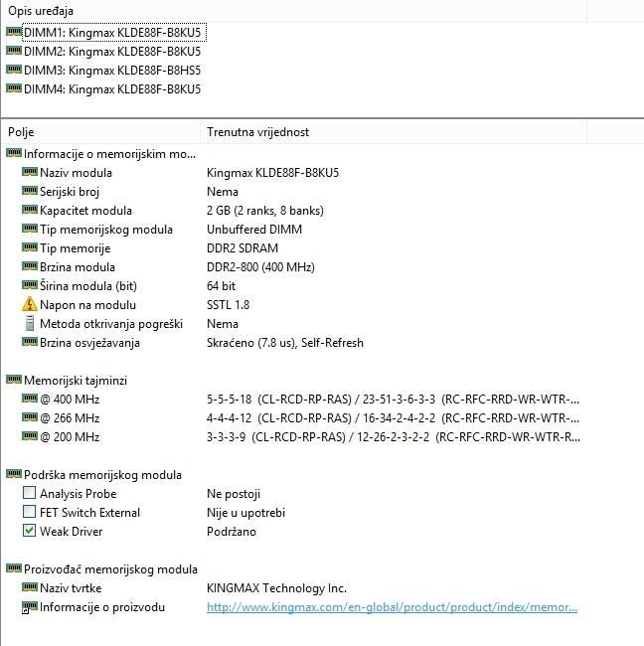Select the '64 bit' value

pos(221,286)
